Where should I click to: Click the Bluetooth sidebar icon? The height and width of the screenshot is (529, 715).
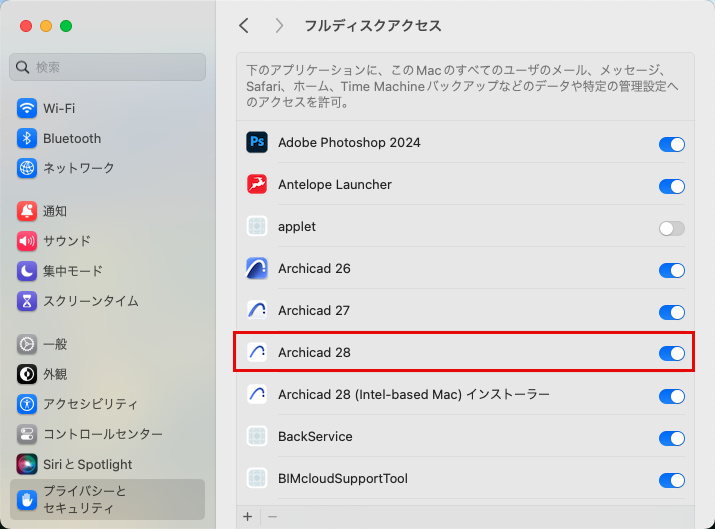click(27, 138)
